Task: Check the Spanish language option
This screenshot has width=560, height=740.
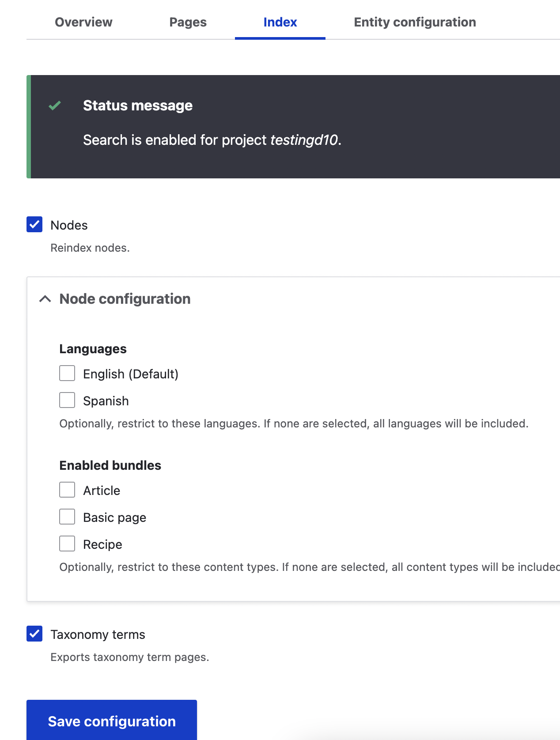Action: click(x=67, y=400)
